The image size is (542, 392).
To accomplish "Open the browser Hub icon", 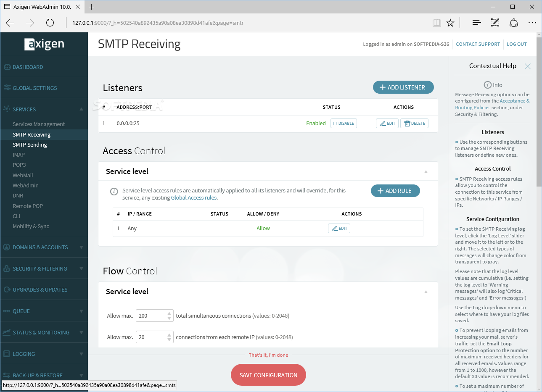I will coord(476,23).
